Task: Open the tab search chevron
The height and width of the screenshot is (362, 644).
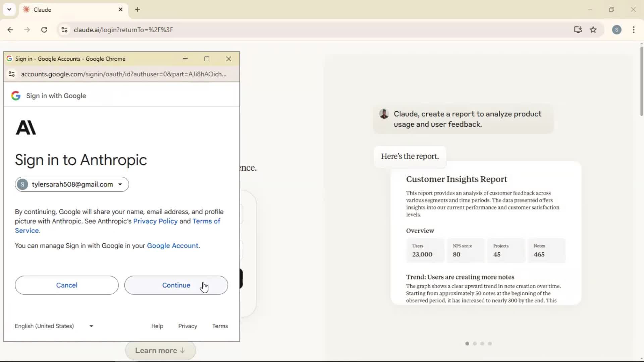Action: [9, 9]
